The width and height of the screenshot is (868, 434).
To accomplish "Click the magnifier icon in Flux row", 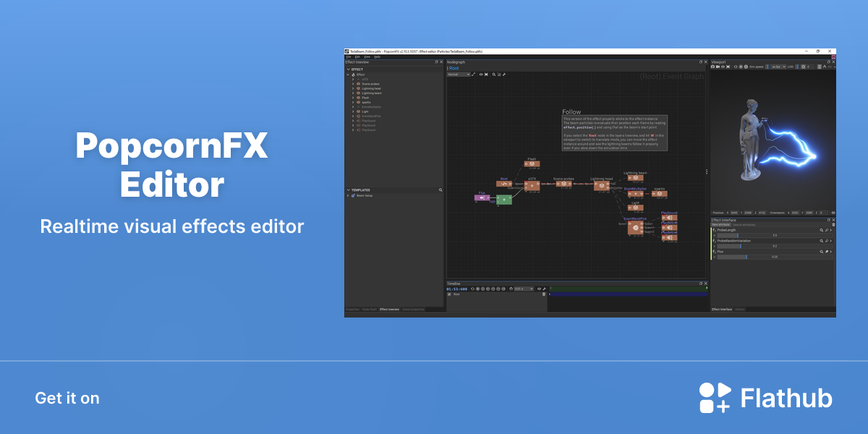I will [821, 252].
